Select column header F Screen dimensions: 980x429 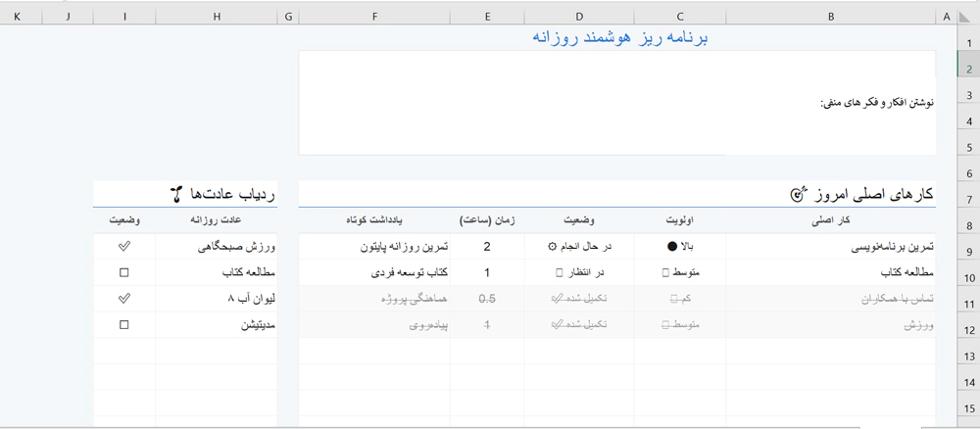(374, 18)
